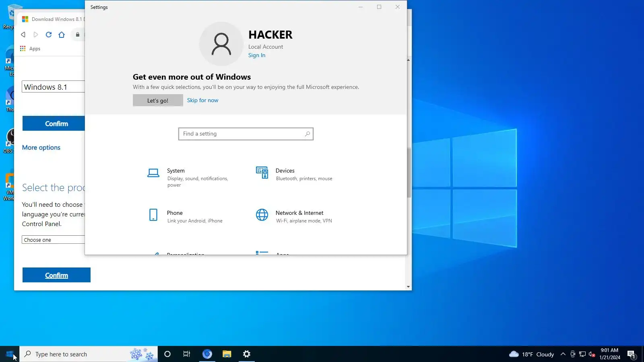The width and height of the screenshot is (644, 362).
Task: Click the Let's go! button
Action: [158, 101]
